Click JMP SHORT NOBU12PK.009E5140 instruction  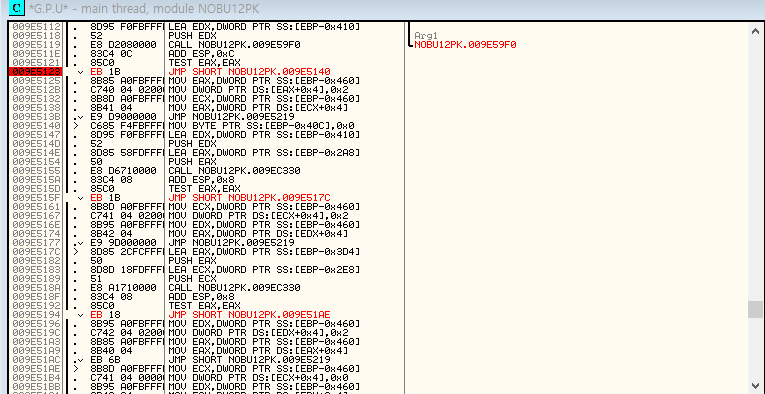249,72
